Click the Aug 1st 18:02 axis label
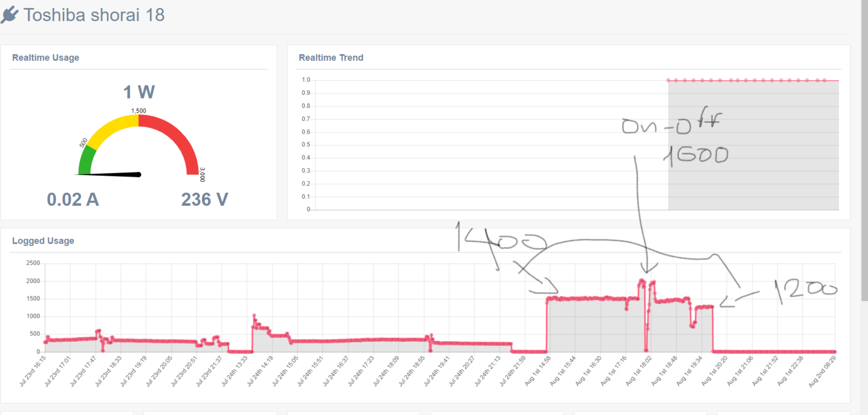Viewport: 868px width, 415px height. [x=639, y=371]
